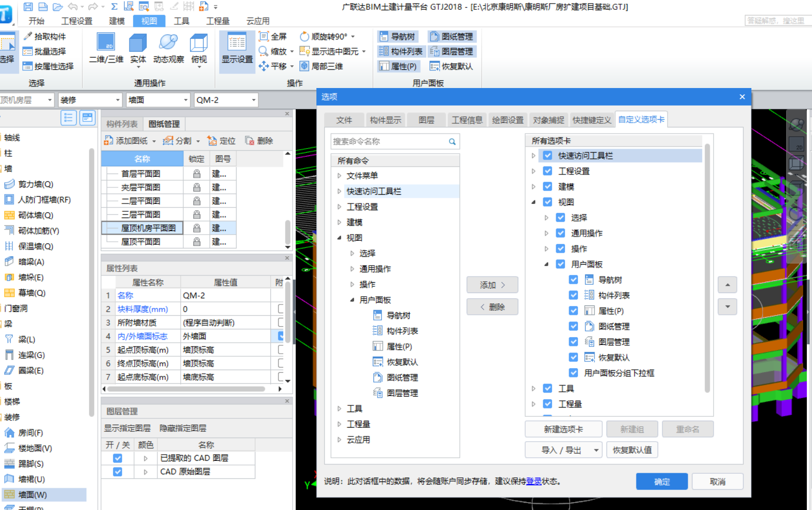The height and width of the screenshot is (510, 812).
Task: Uncheck 快速访问工具栏 checkbox in tab list
Action: coord(547,155)
